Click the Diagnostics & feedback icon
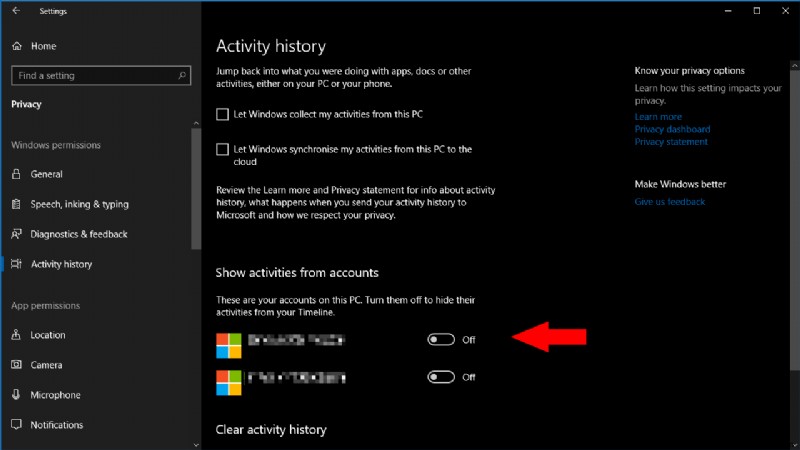Image resolution: width=800 pixels, height=450 pixels. click(x=16, y=234)
